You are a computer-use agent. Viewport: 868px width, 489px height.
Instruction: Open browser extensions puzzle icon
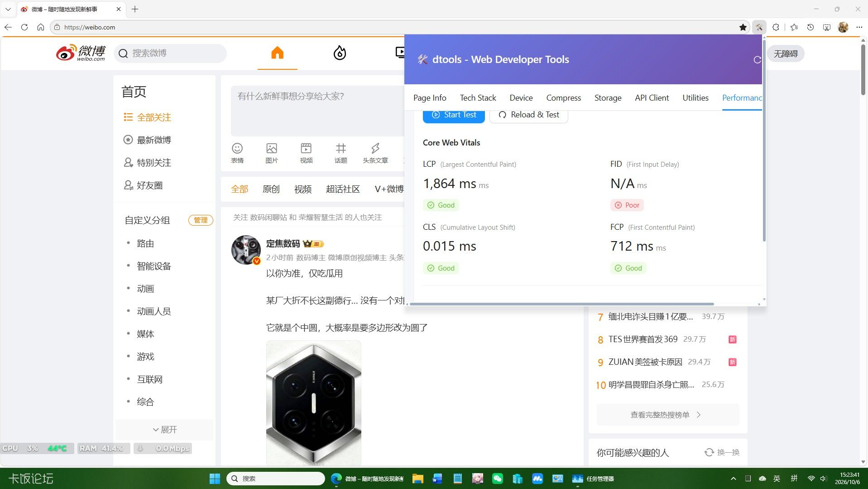pyautogui.click(x=776, y=27)
